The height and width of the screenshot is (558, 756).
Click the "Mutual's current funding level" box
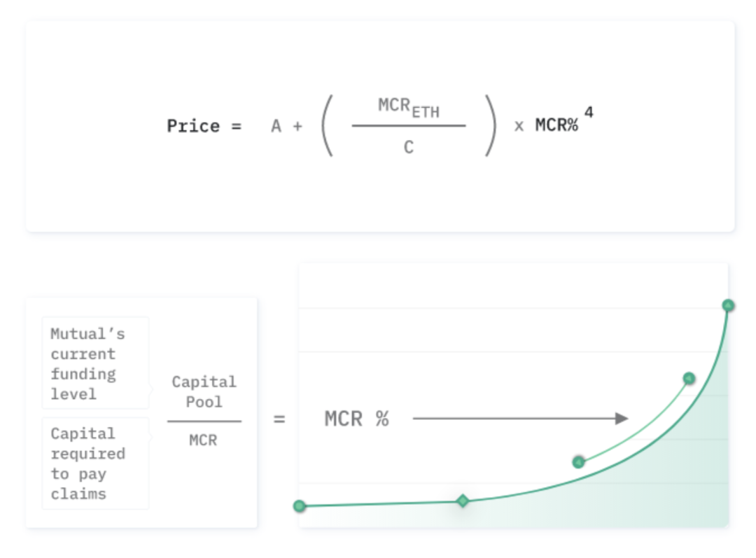96,363
